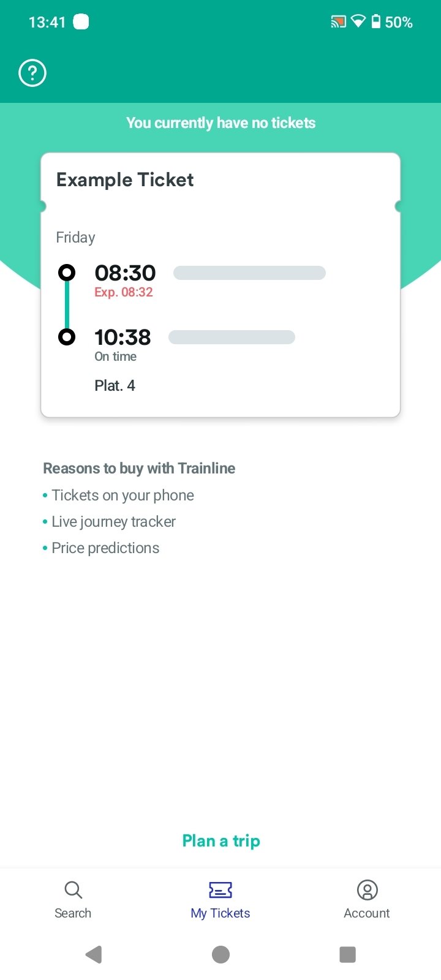
Task: Select the My Tickets tab label
Action: click(x=221, y=913)
